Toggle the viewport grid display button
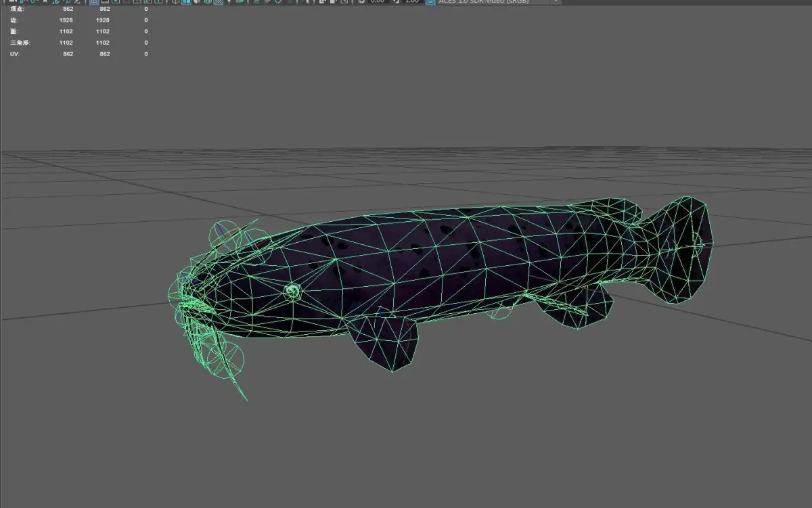812x508 pixels. [x=94, y=2]
